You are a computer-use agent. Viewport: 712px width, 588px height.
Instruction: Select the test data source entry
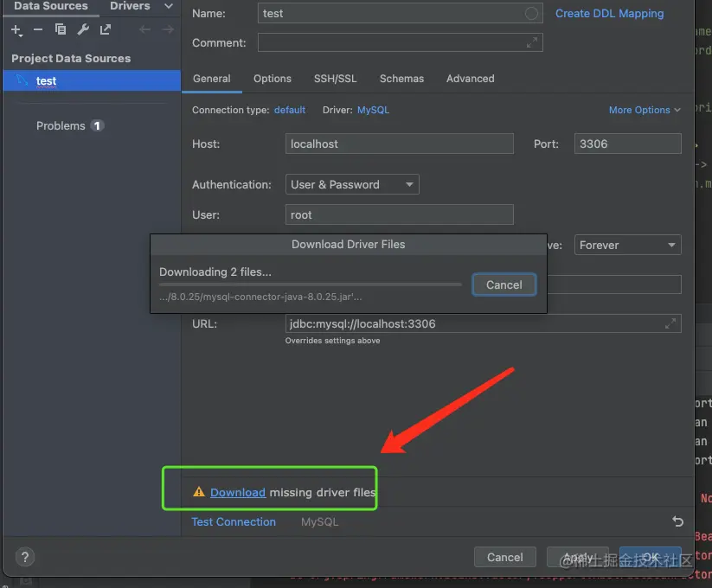[92, 80]
